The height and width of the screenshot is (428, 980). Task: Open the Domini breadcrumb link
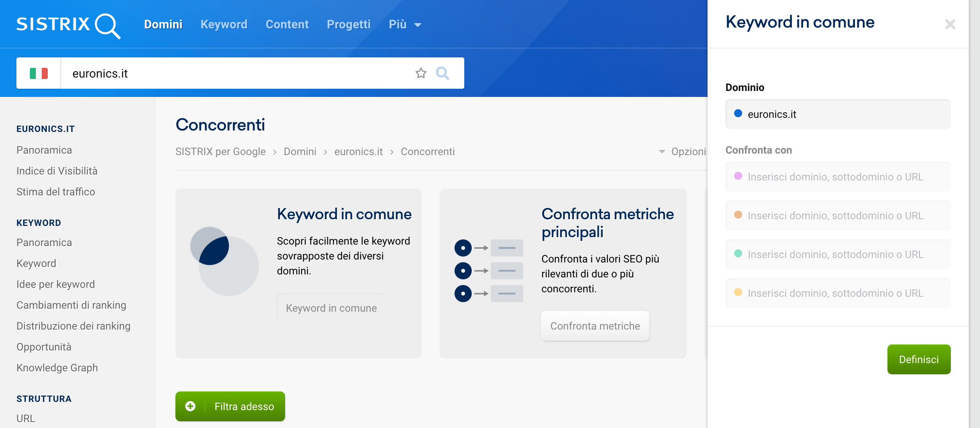tap(300, 151)
